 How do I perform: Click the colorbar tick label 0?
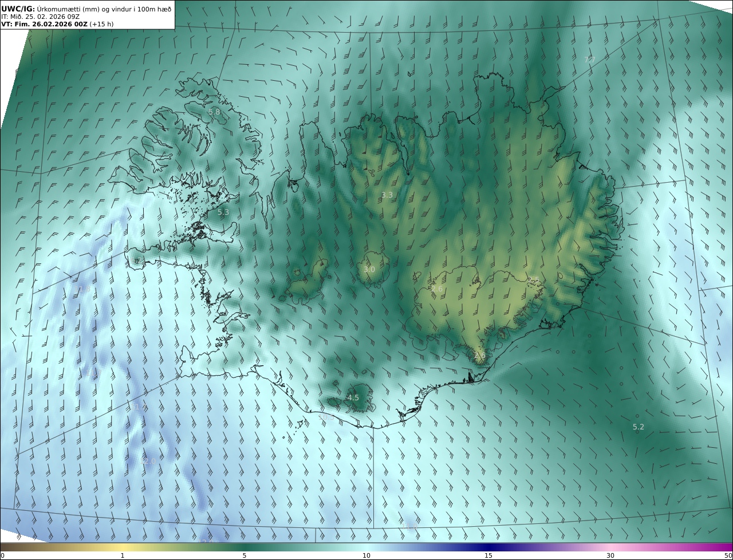pos(2,555)
